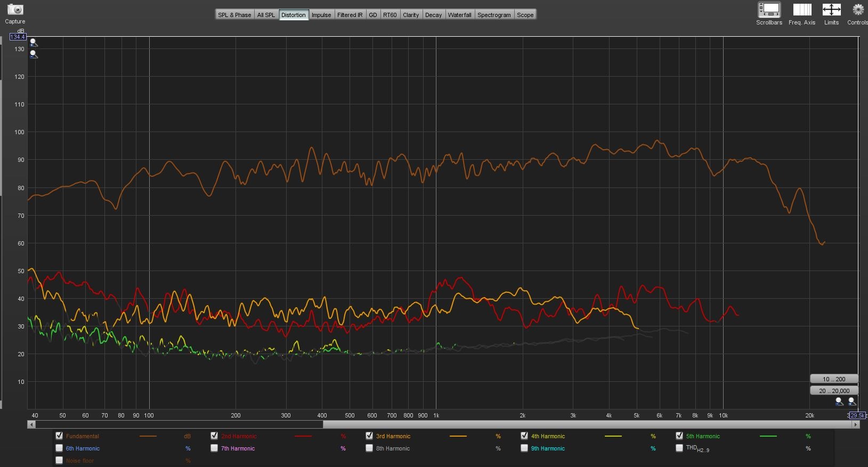
Task: Uncheck the 5th Harmonic checkbox
Action: pyautogui.click(x=679, y=436)
